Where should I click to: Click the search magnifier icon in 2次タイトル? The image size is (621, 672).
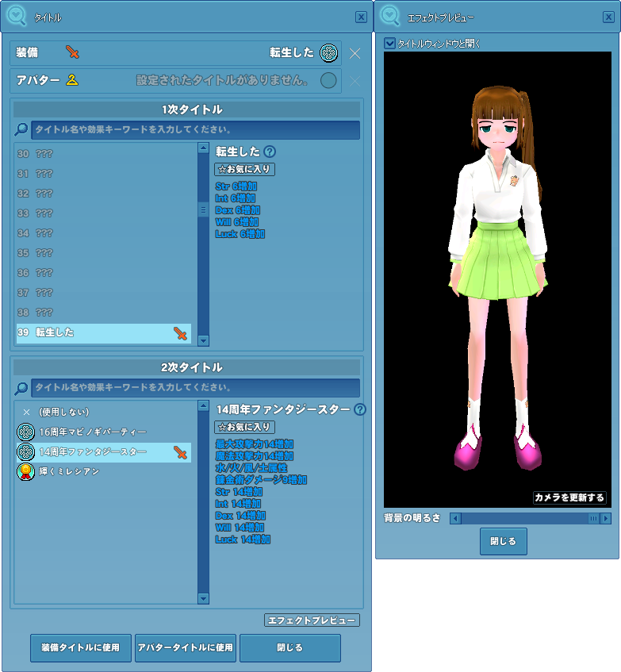pyautogui.click(x=21, y=388)
